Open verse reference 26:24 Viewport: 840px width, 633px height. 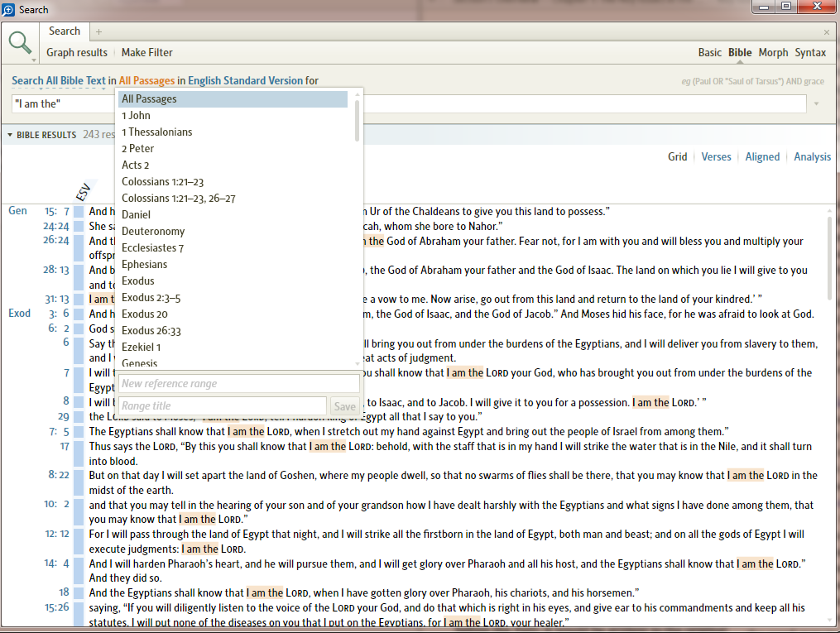[x=56, y=240]
